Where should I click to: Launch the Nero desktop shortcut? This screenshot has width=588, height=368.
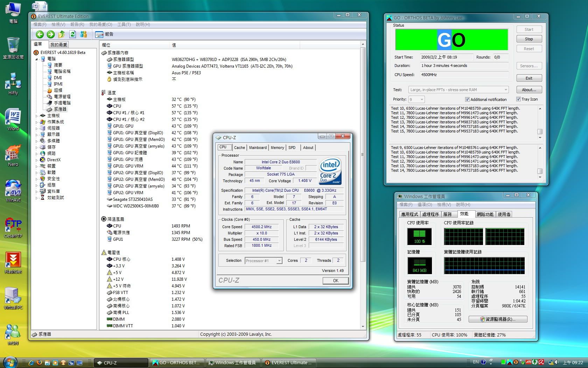13,155
